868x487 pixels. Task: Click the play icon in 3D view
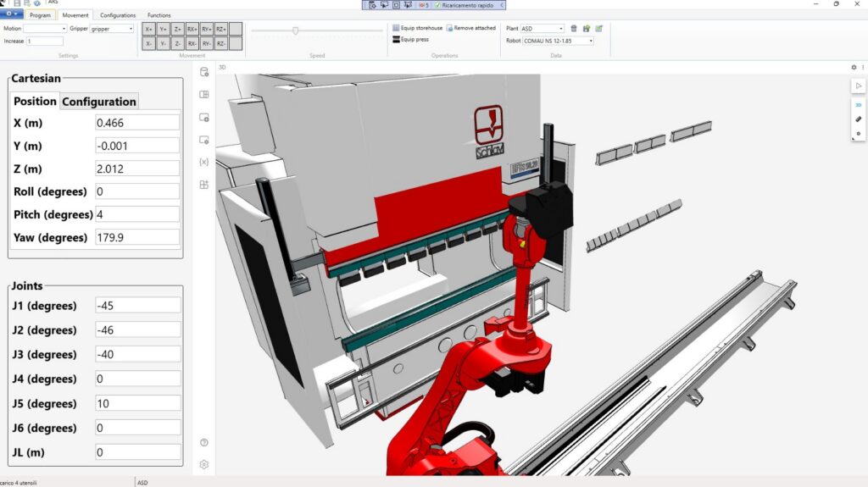pyautogui.click(x=858, y=86)
